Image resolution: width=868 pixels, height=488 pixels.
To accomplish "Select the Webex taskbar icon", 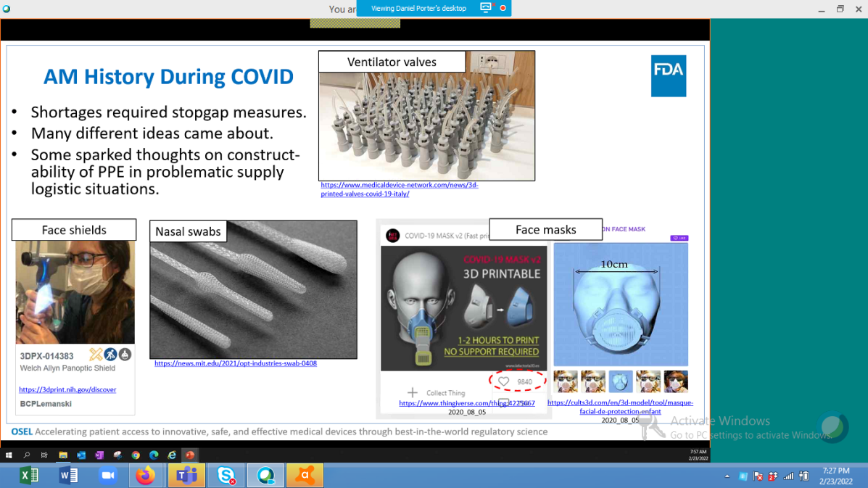I will (265, 475).
